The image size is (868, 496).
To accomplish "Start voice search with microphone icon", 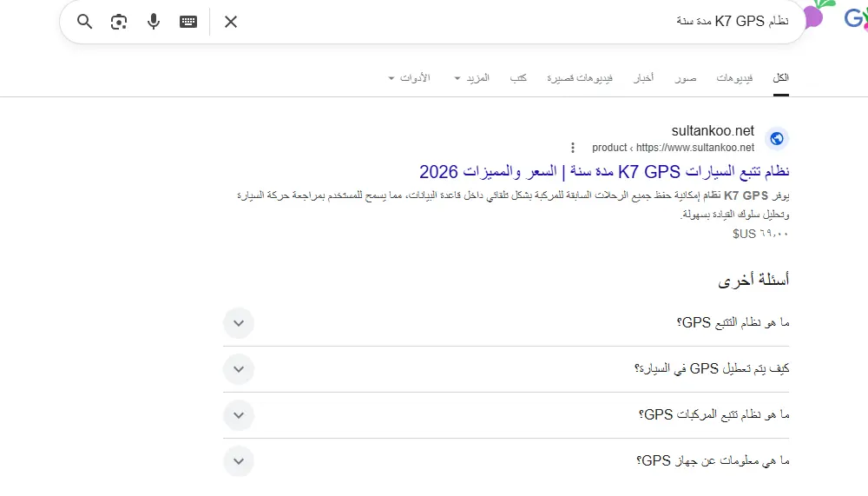I will (154, 22).
